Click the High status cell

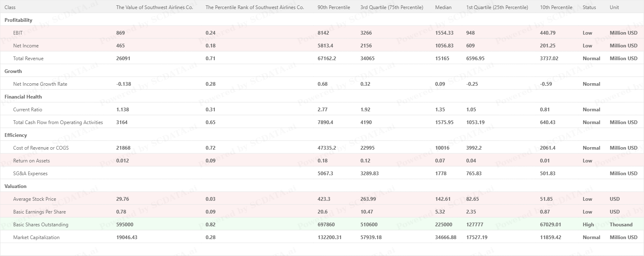coord(588,225)
